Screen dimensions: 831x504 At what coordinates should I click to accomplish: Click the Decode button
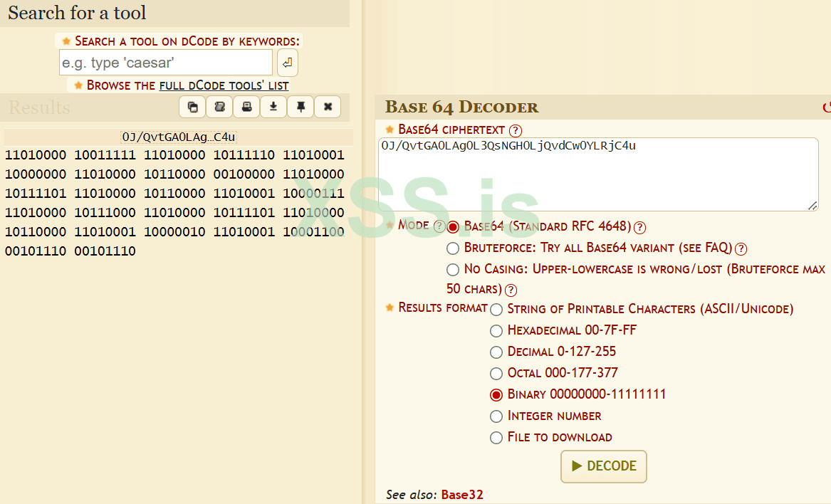[604, 466]
